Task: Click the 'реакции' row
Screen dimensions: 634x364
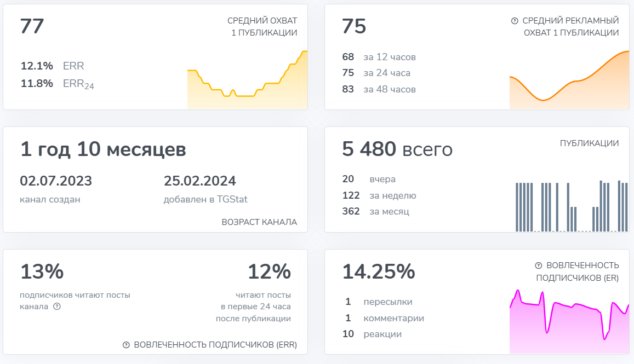Action: point(372,334)
